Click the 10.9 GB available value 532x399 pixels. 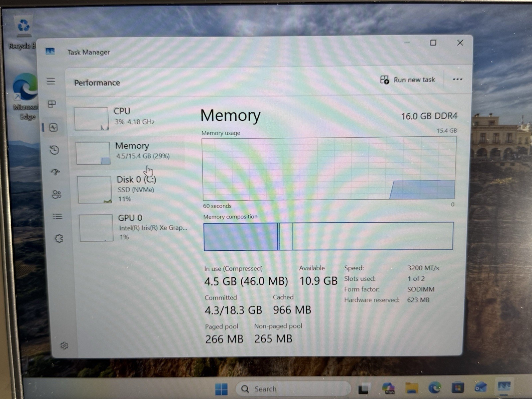point(319,281)
